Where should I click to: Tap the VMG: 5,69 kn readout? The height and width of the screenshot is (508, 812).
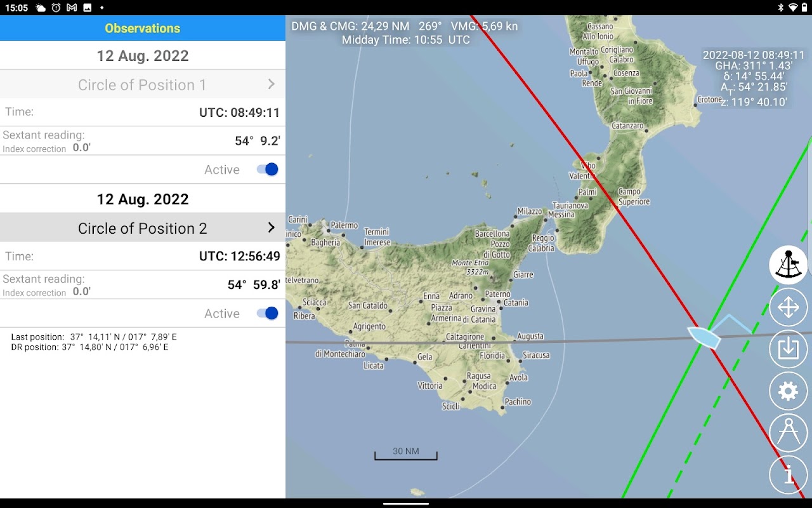click(x=484, y=26)
